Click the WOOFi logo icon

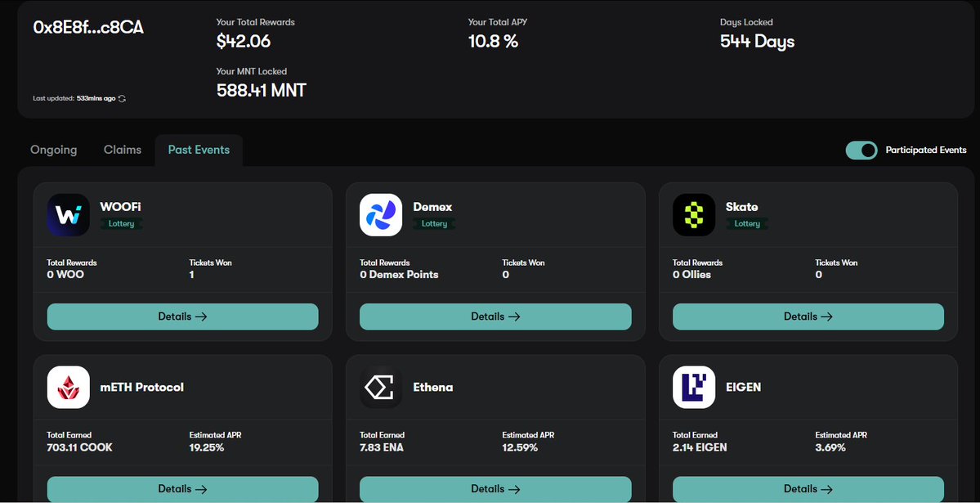pos(68,214)
